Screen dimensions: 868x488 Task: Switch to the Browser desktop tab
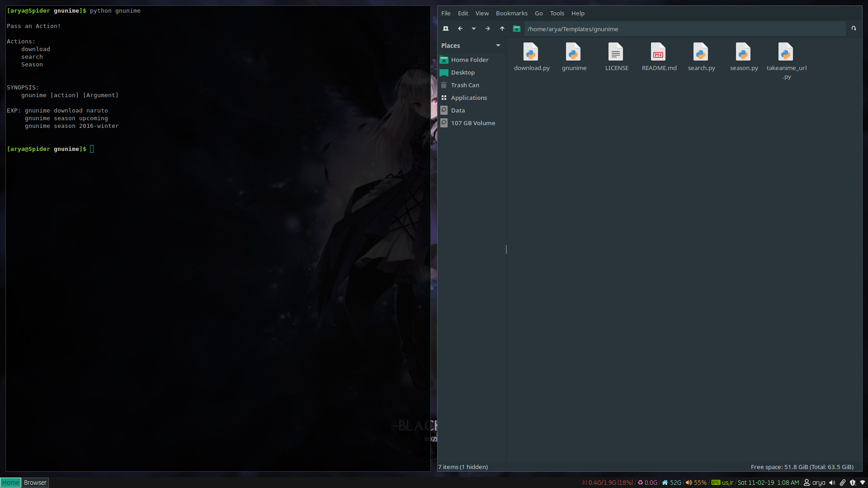(35, 483)
